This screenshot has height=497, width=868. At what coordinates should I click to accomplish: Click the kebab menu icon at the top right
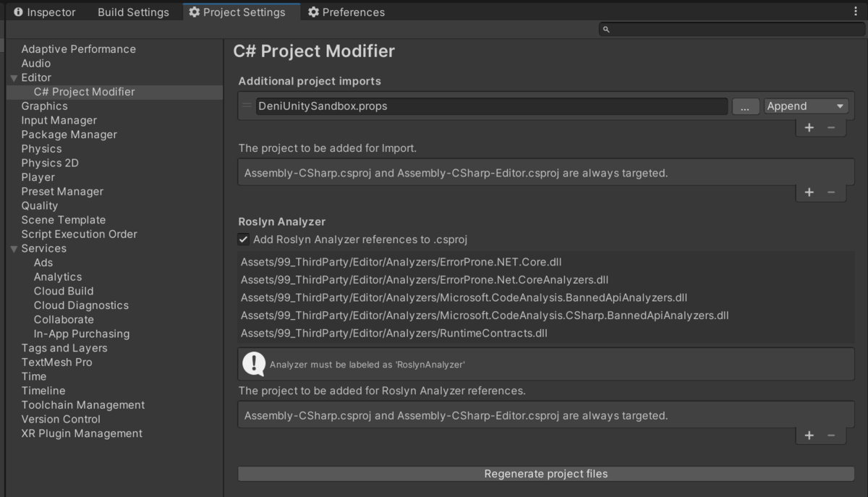pos(856,12)
